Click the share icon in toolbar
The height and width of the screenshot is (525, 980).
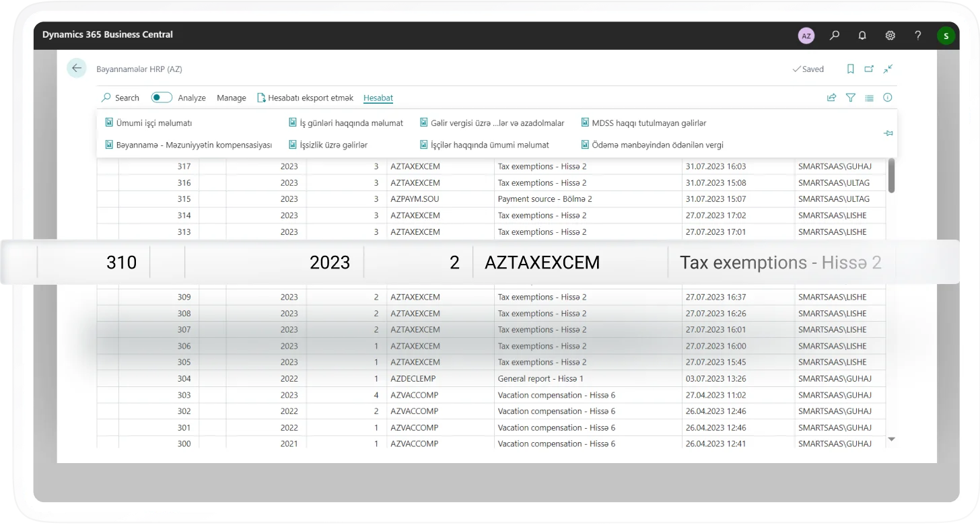coord(831,98)
